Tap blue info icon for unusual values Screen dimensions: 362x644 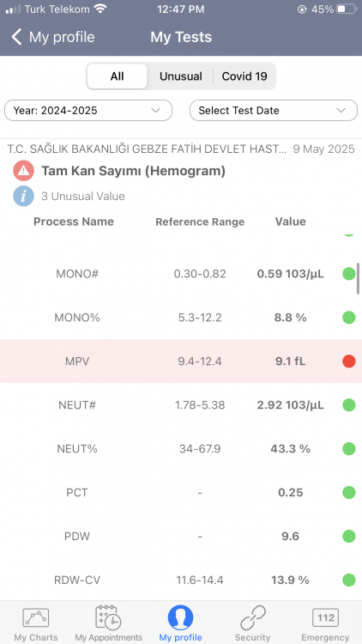(23, 196)
